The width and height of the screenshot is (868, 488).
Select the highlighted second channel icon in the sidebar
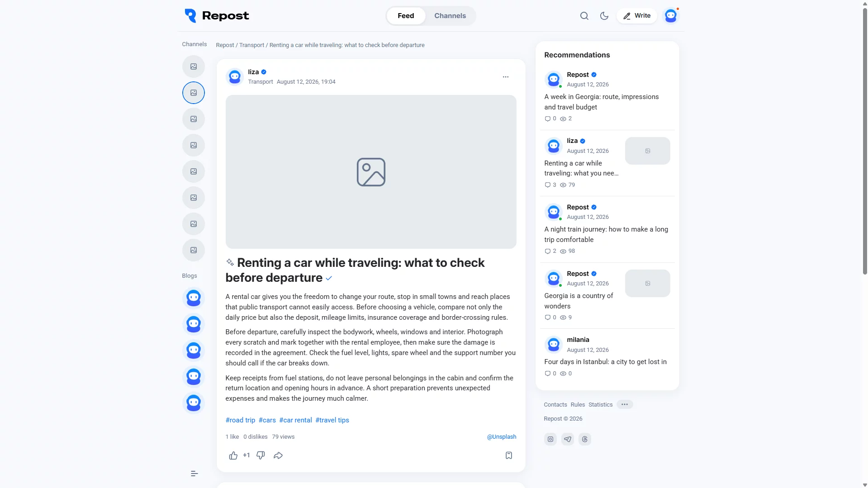(x=194, y=93)
